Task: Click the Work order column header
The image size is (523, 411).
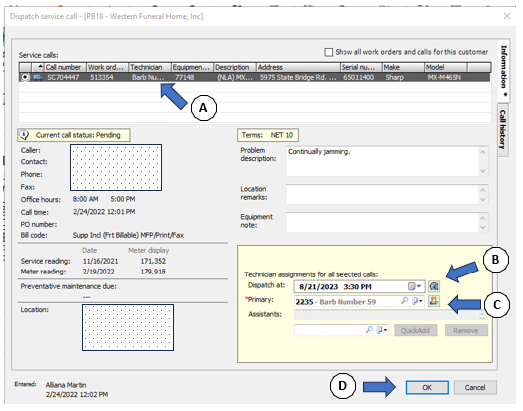Action: click(x=107, y=67)
